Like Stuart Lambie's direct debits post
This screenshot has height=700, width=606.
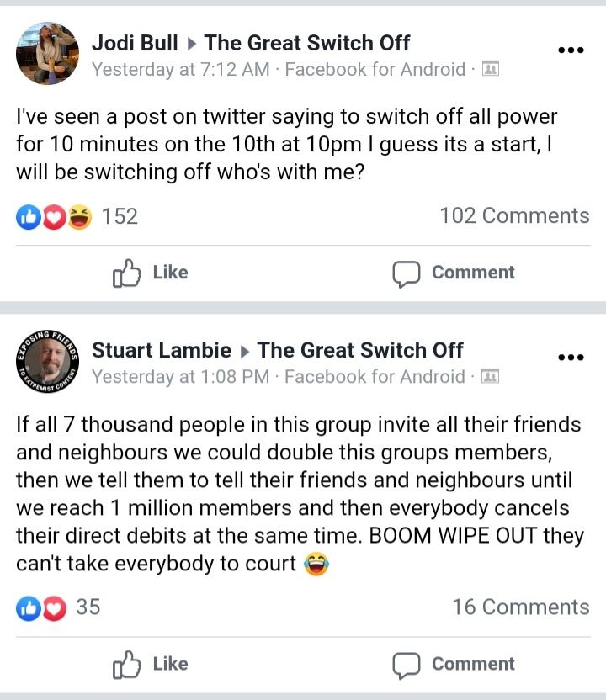(150, 664)
